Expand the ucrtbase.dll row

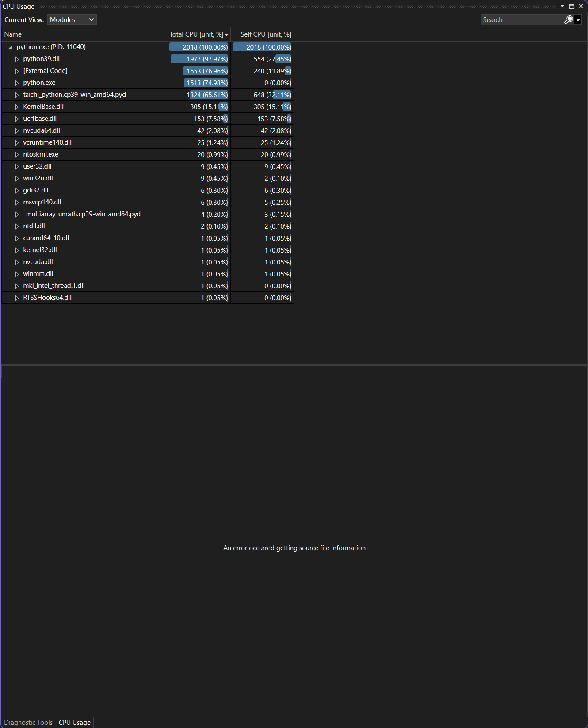(17, 119)
